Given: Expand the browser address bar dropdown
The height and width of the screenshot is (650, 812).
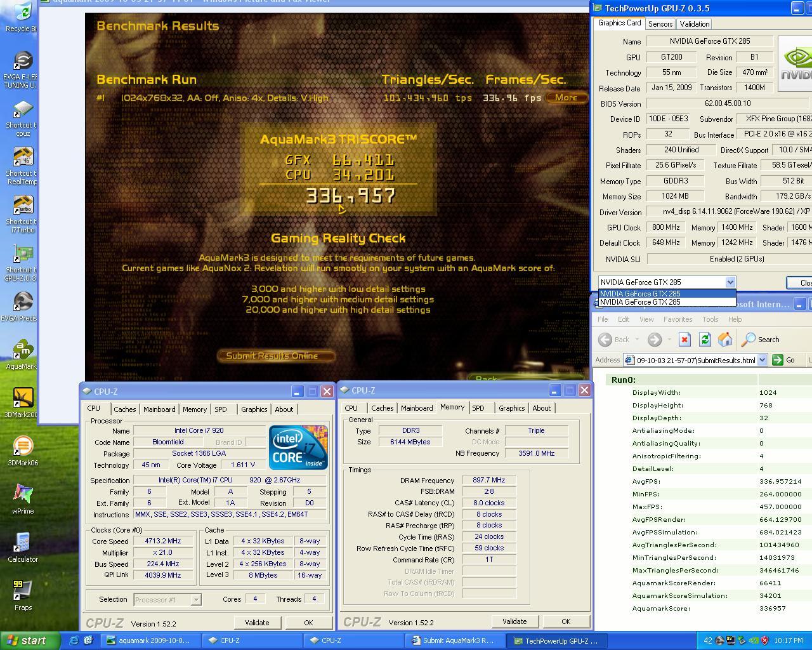Looking at the screenshot, I should click(762, 360).
